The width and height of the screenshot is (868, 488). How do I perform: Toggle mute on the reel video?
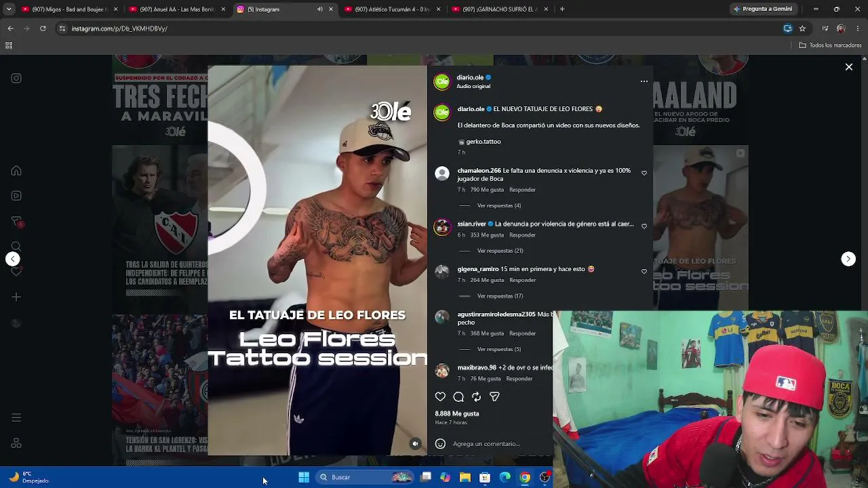click(x=416, y=444)
